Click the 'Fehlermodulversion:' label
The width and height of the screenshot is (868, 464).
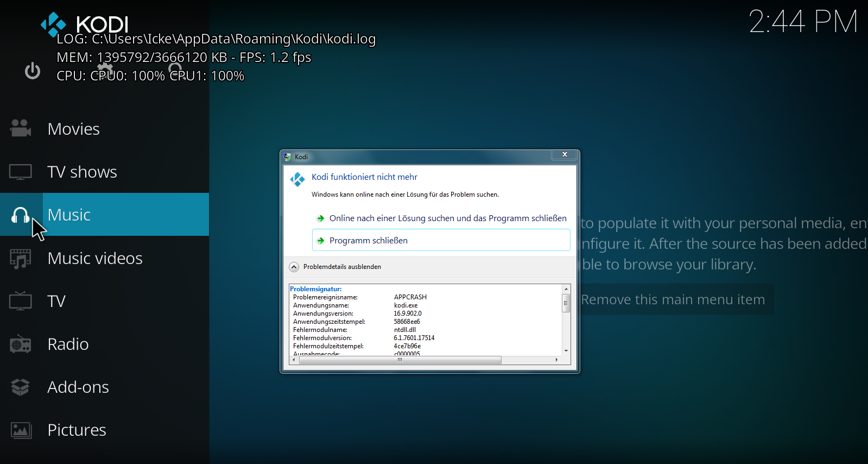click(x=322, y=338)
